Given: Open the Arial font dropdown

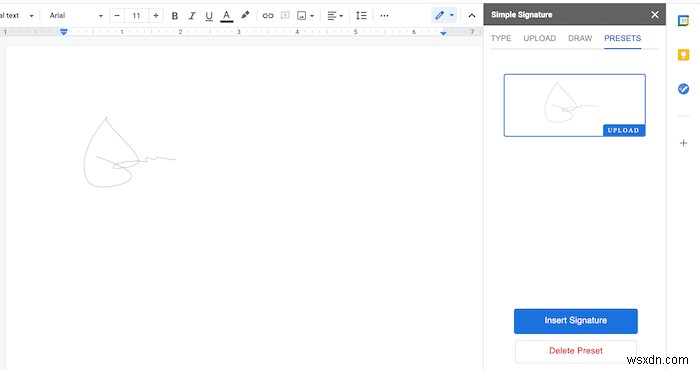Looking at the screenshot, I should (76, 16).
